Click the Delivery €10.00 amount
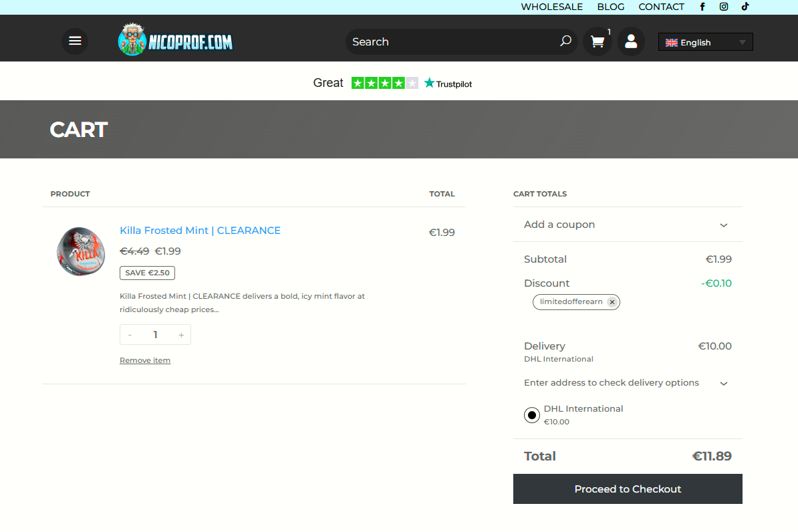798x532 pixels. point(714,346)
